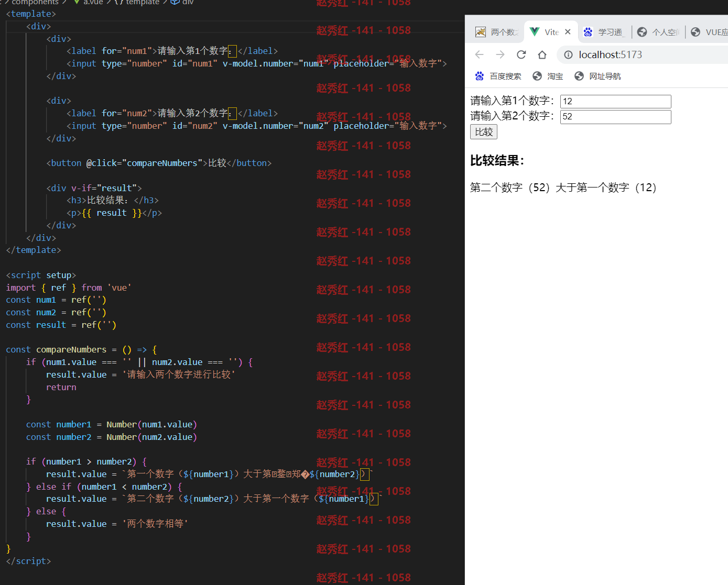The image size is (728, 585).
Task: Open the 百度搜索 bookmark
Action: pyautogui.click(x=498, y=76)
